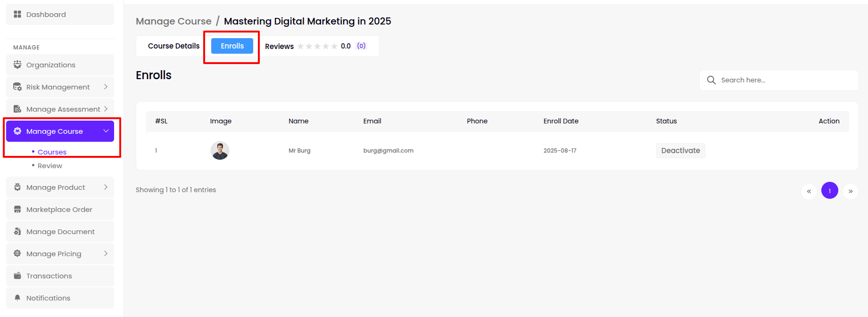Switch to the Course Details tab
The width and height of the screenshot is (868, 317).
174,46
